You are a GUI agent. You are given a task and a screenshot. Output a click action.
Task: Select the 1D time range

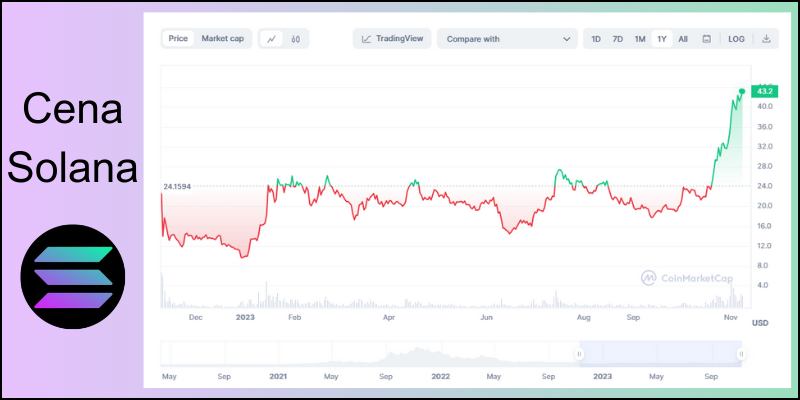(x=596, y=39)
